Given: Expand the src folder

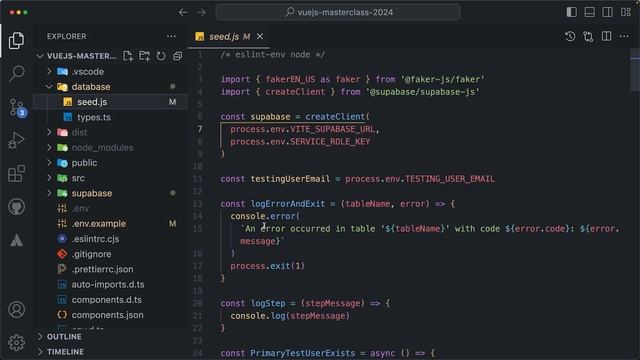Looking at the screenshot, I should coord(49,178).
